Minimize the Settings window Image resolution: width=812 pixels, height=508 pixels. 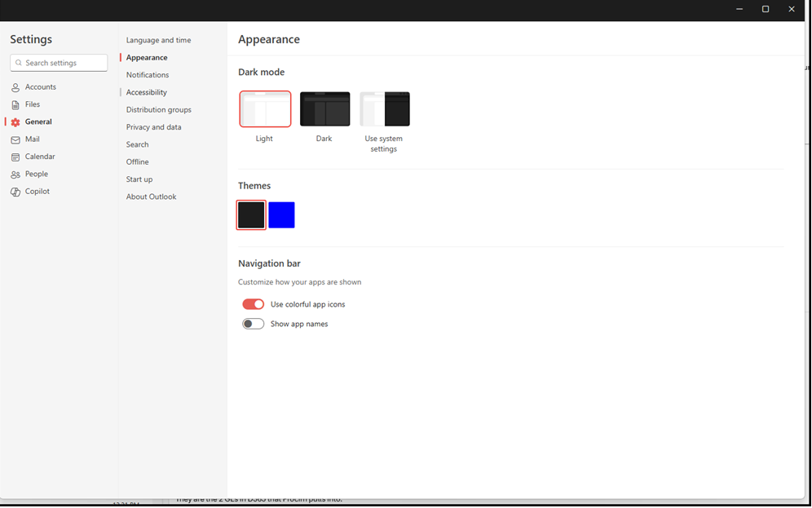tap(739, 9)
